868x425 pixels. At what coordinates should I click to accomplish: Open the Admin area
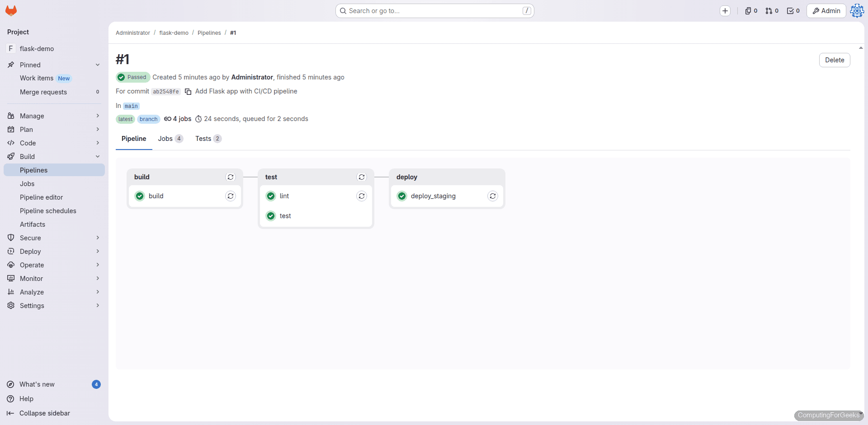[826, 10]
